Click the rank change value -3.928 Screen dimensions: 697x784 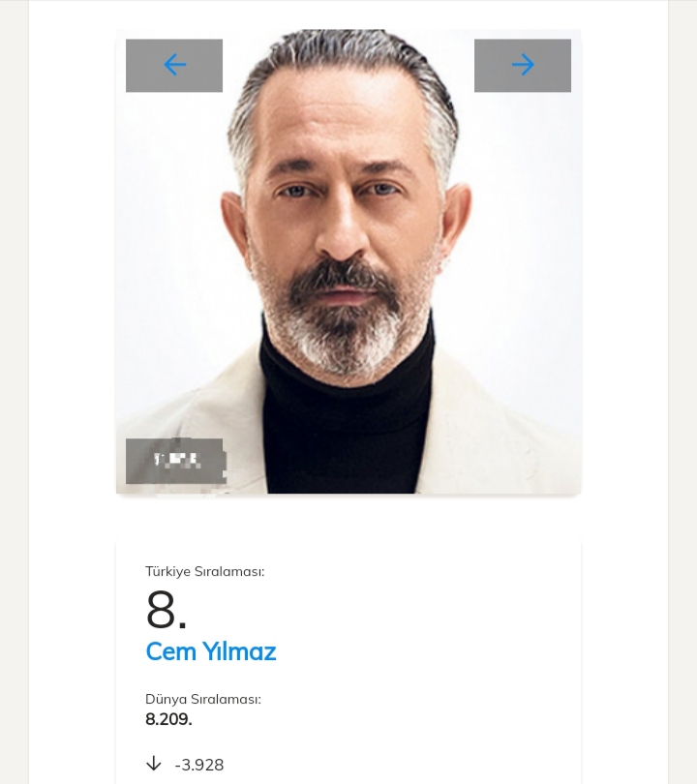(x=199, y=765)
